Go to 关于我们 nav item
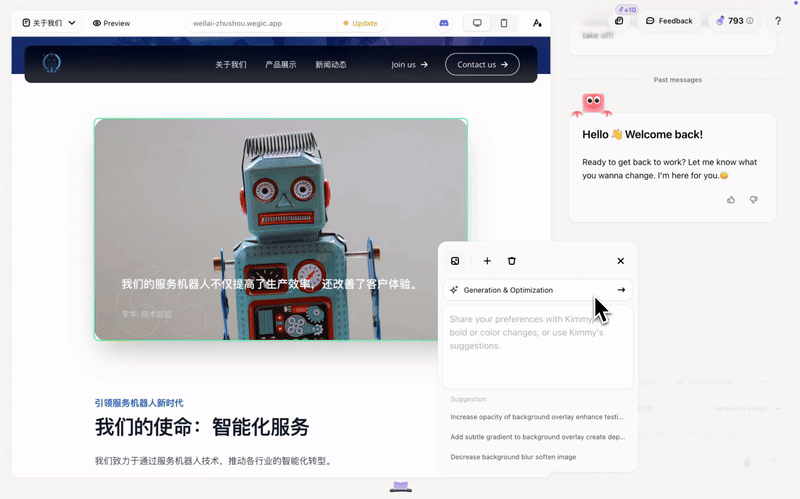Screen dimensions: 800x499 point(231,65)
